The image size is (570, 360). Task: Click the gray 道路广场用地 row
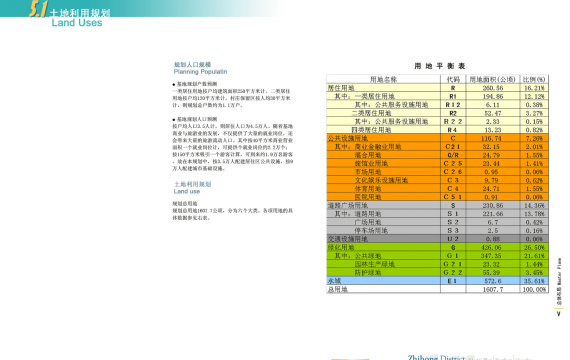click(x=437, y=205)
